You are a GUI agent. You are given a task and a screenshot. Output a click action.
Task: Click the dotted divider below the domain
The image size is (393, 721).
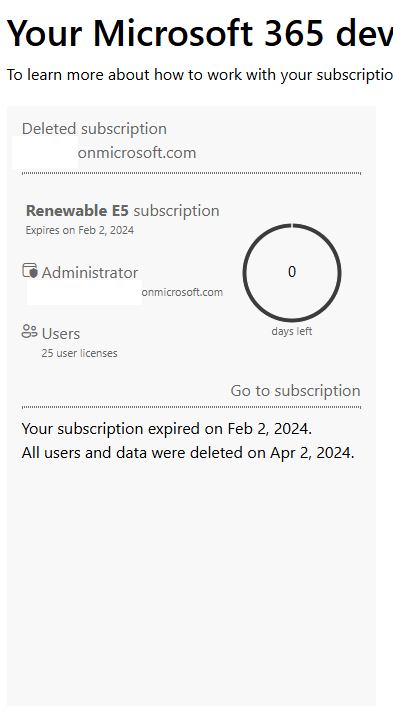point(191,173)
